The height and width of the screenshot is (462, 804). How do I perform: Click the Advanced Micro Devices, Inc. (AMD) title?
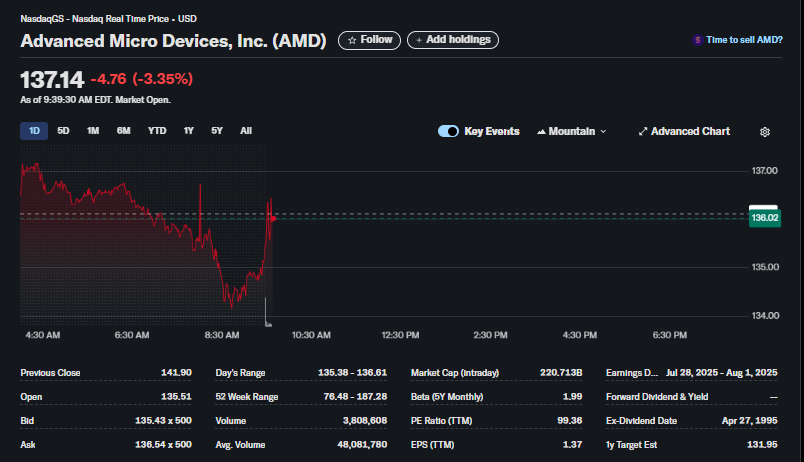click(x=173, y=41)
